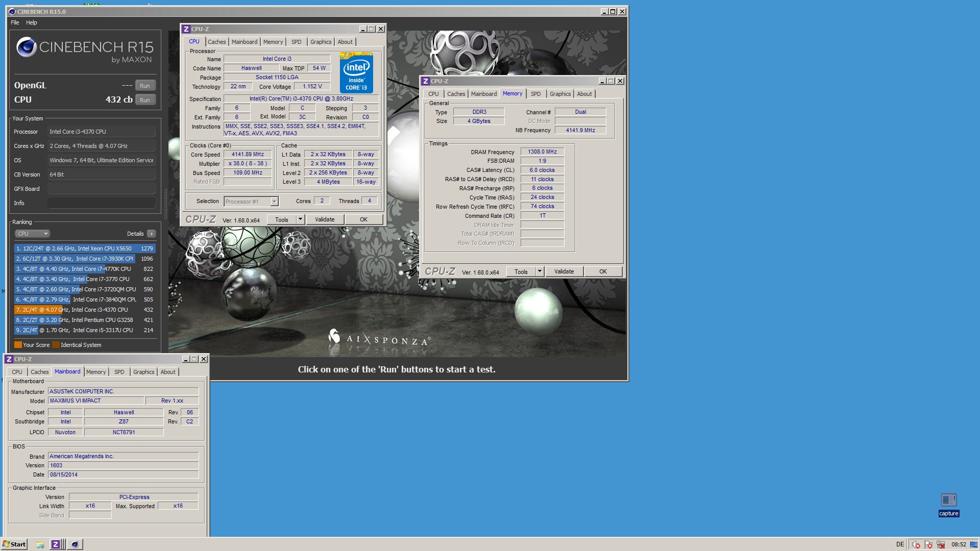Click the Cinebench title bar application icon
The height and width of the screenshot is (551, 980).
coord(12,12)
